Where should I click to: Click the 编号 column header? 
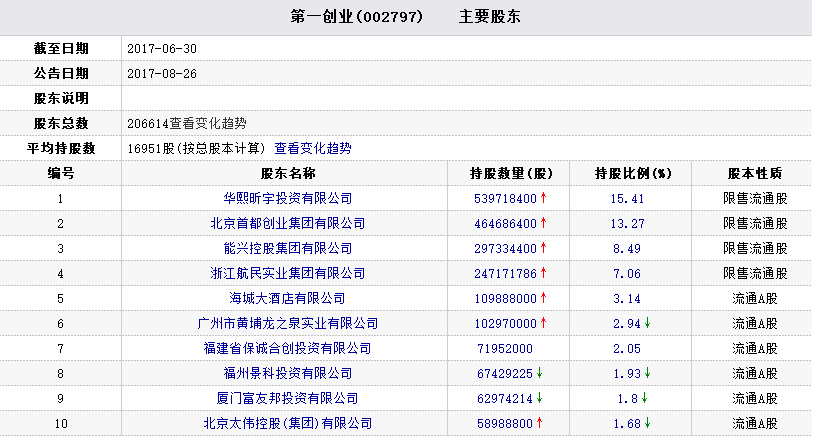61,174
